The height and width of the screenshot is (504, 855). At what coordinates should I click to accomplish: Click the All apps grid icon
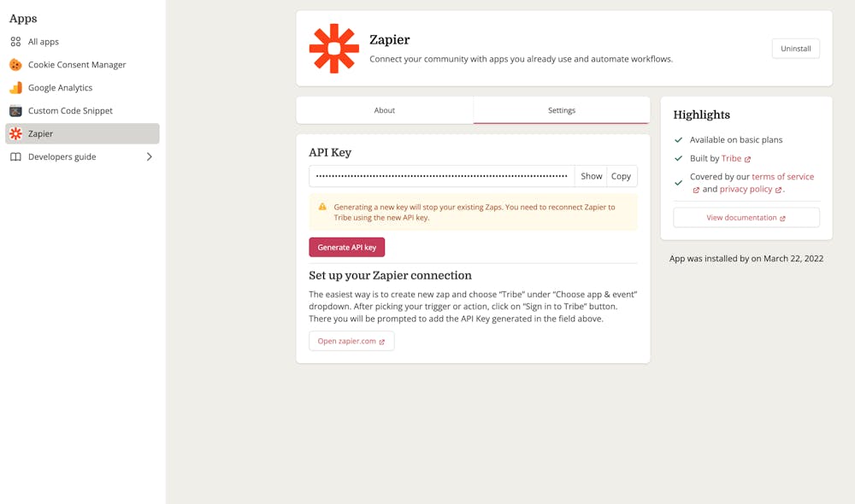tap(15, 42)
